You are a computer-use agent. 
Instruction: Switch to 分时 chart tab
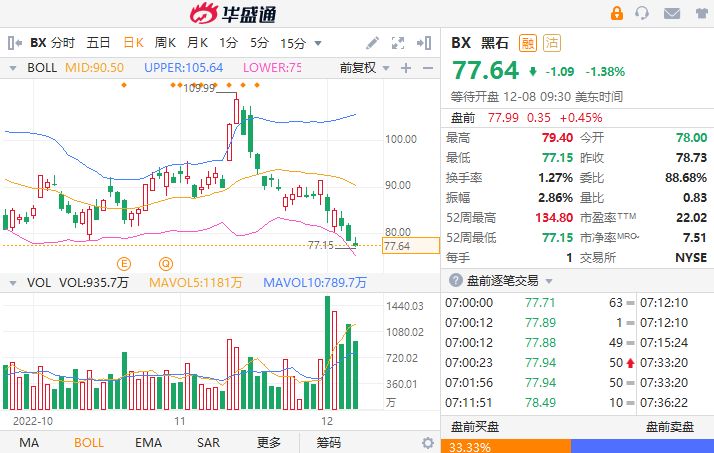click(x=62, y=43)
